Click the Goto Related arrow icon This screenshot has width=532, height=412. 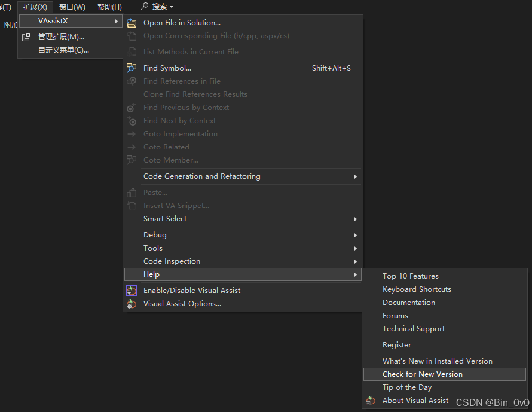tap(132, 147)
